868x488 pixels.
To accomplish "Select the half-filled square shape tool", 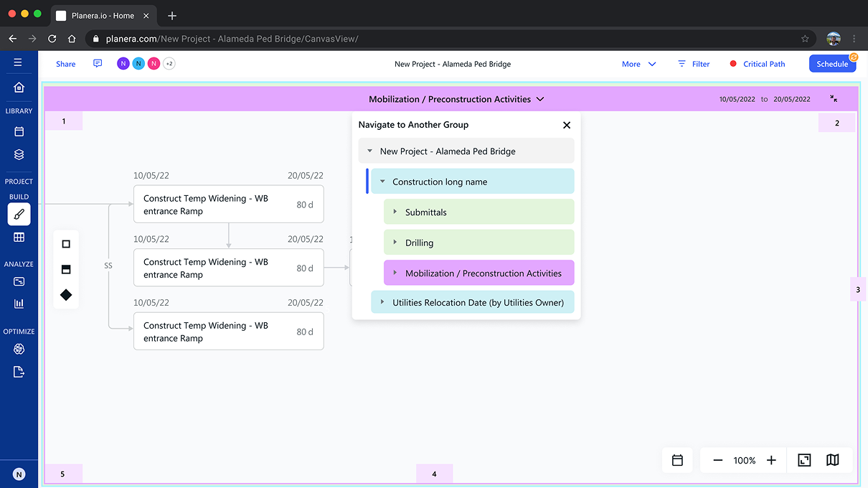I will pyautogui.click(x=66, y=270).
